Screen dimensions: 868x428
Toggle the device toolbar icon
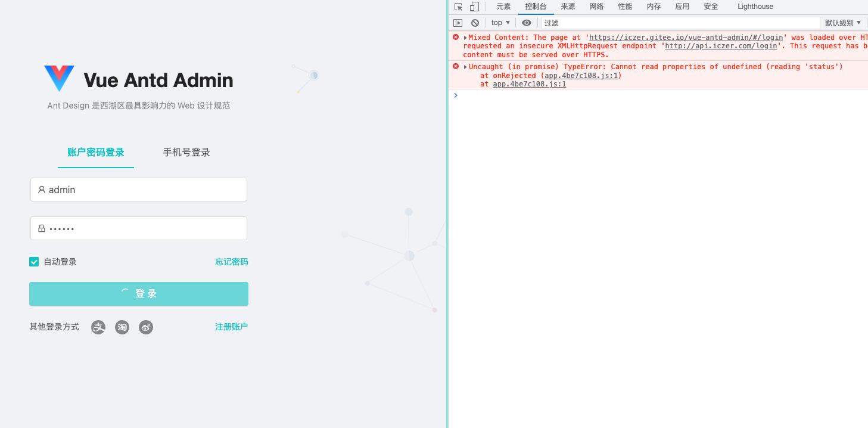(474, 6)
